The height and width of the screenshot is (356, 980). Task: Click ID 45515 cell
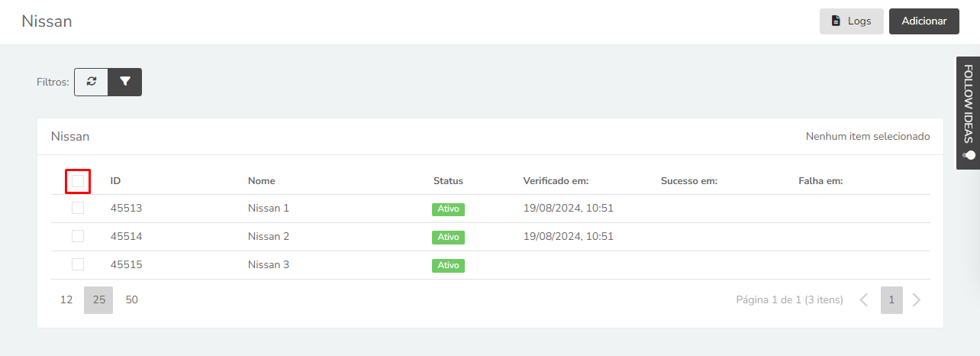(x=126, y=264)
